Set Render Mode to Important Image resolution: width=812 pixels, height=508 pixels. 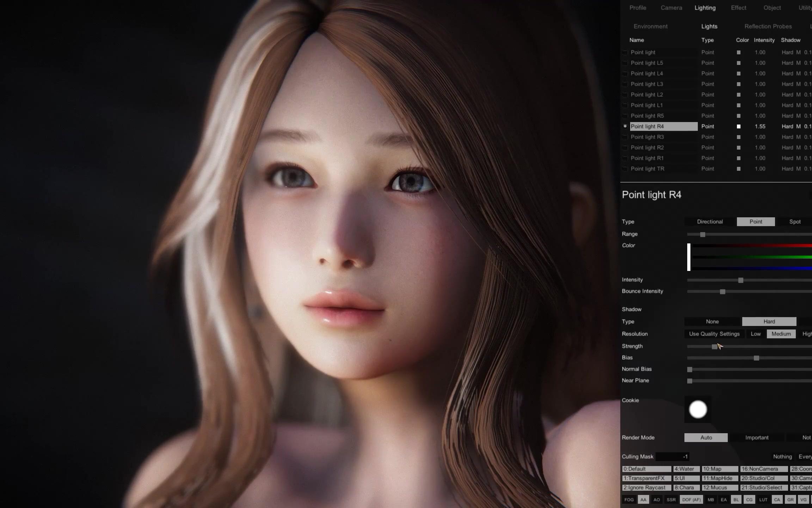[757, 437]
